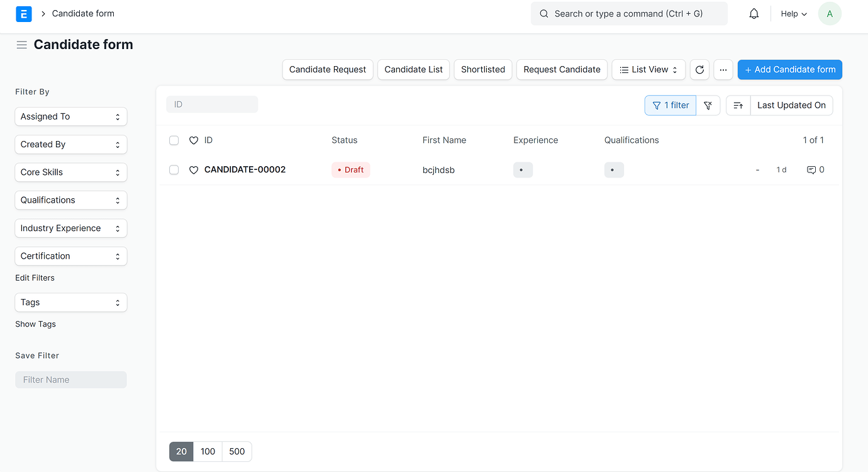Open the Edit Filters link
Image resolution: width=868 pixels, height=472 pixels.
click(35, 278)
